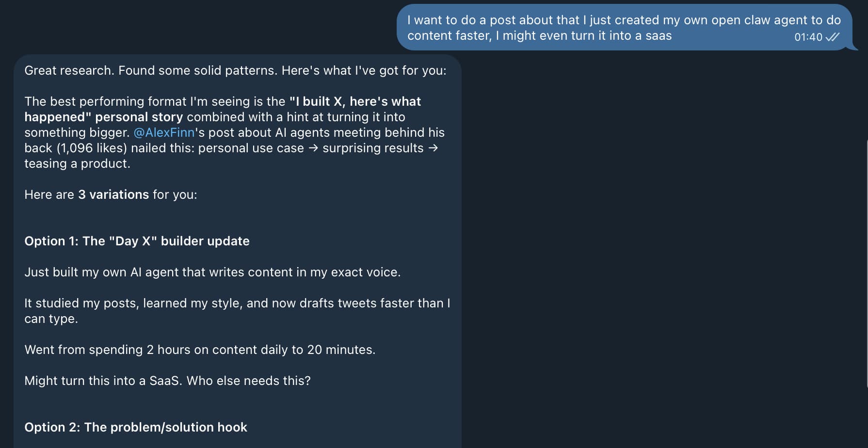Screen dimensions: 868x448
Task: Click the bold "3 variations" text
Action: coord(113,194)
